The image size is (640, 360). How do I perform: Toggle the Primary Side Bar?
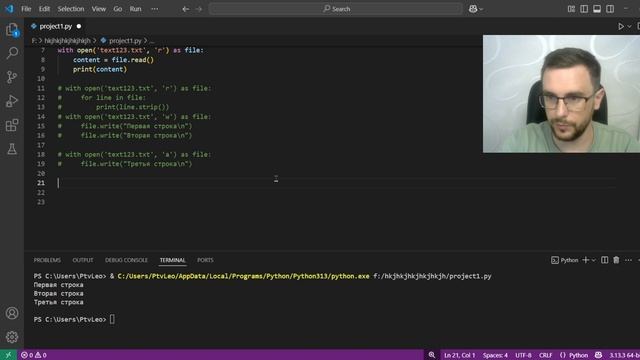pos(584,9)
